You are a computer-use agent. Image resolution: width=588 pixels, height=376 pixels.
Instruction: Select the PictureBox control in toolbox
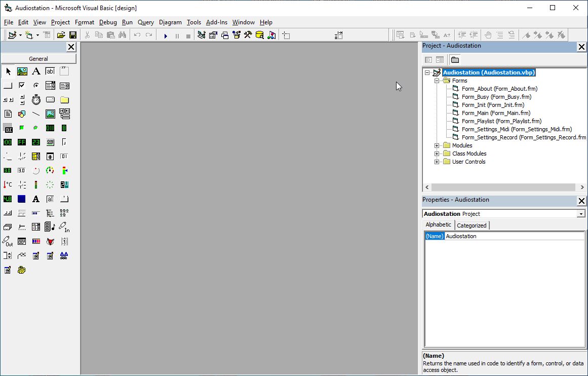click(x=22, y=71)
